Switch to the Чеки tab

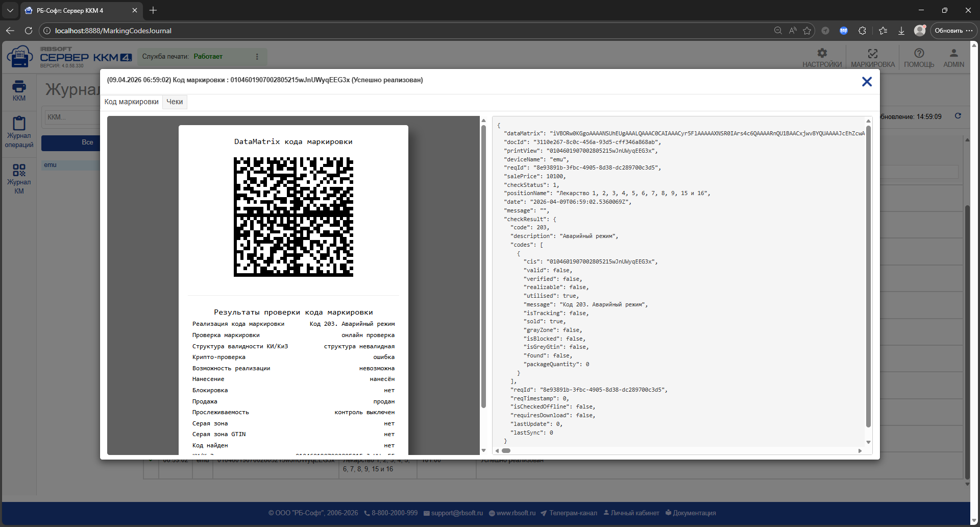(175, 102)
